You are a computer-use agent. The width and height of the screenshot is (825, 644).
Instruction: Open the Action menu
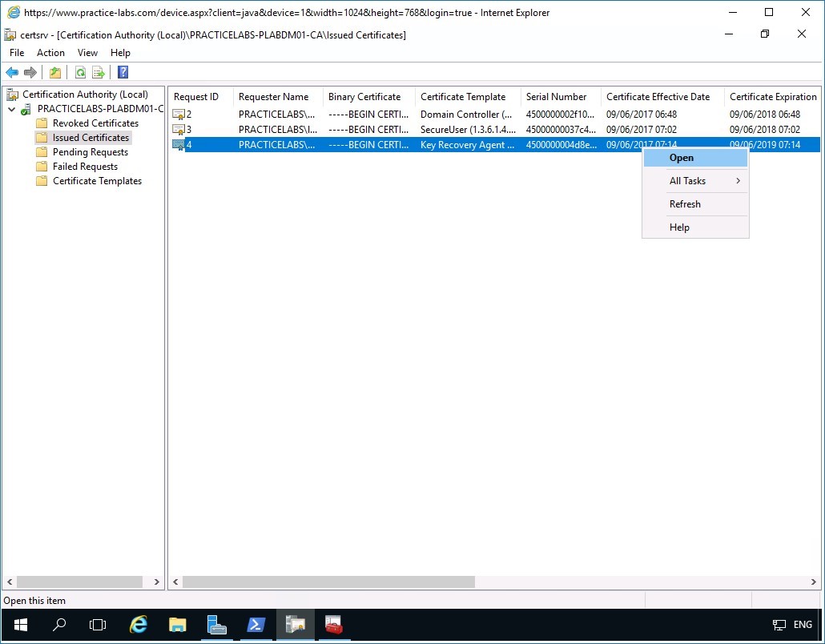[50, 52]
